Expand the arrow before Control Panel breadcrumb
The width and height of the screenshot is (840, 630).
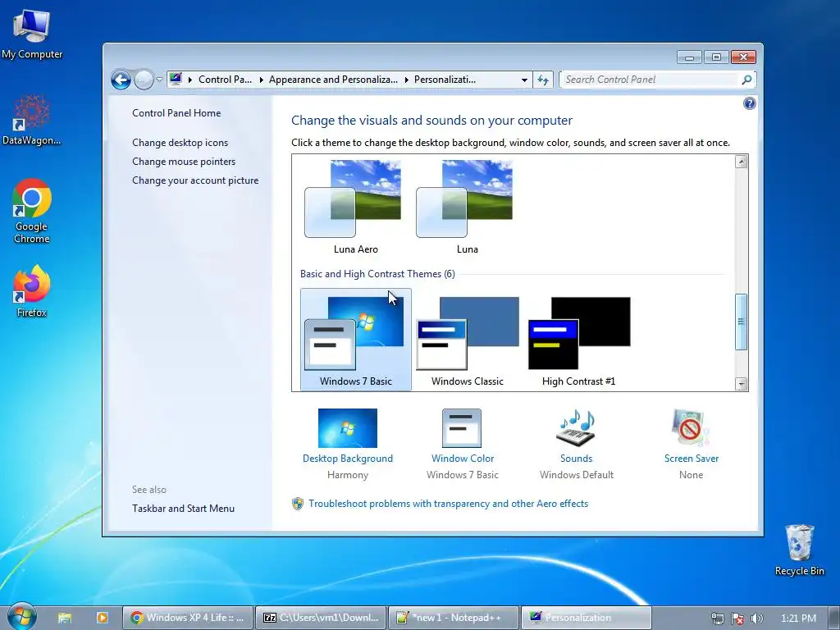pyautogui.click(x=189, y=80)
